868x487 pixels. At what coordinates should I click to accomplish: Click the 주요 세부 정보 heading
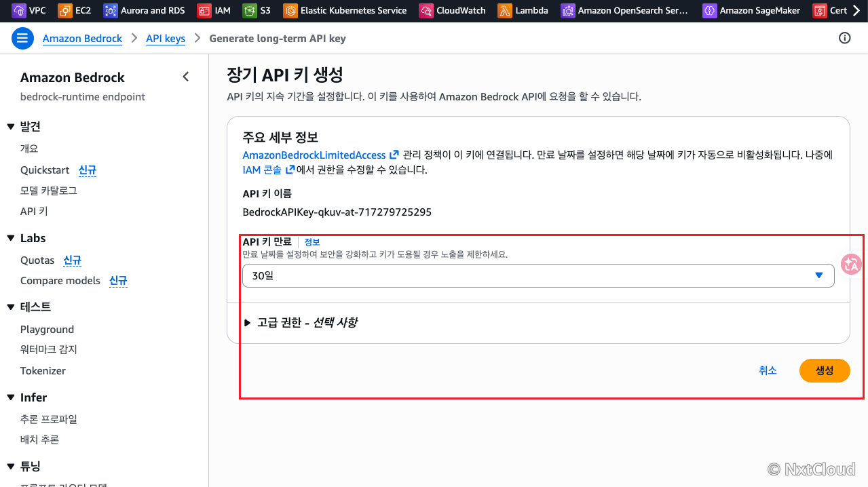[x=280, y=138]
